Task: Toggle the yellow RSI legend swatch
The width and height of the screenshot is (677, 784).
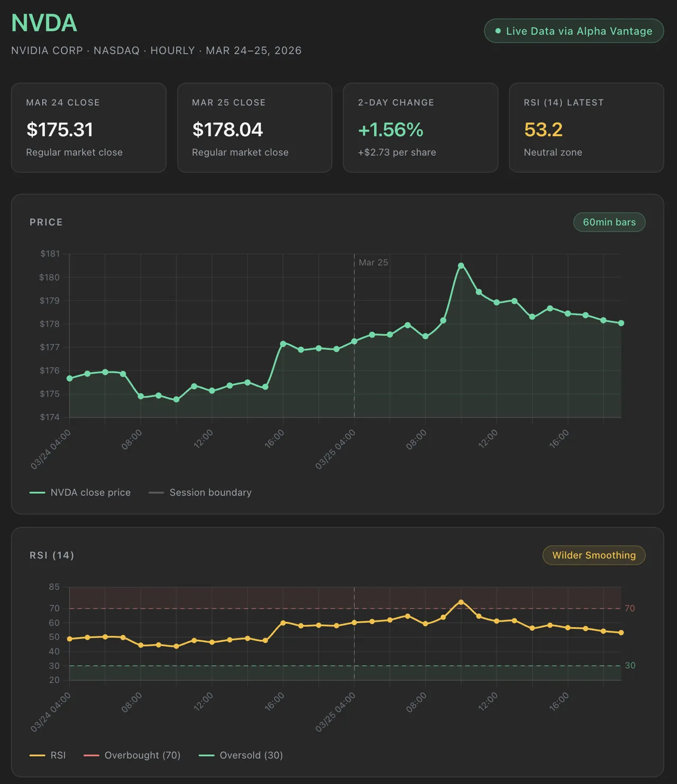Action: pos(37,755)
